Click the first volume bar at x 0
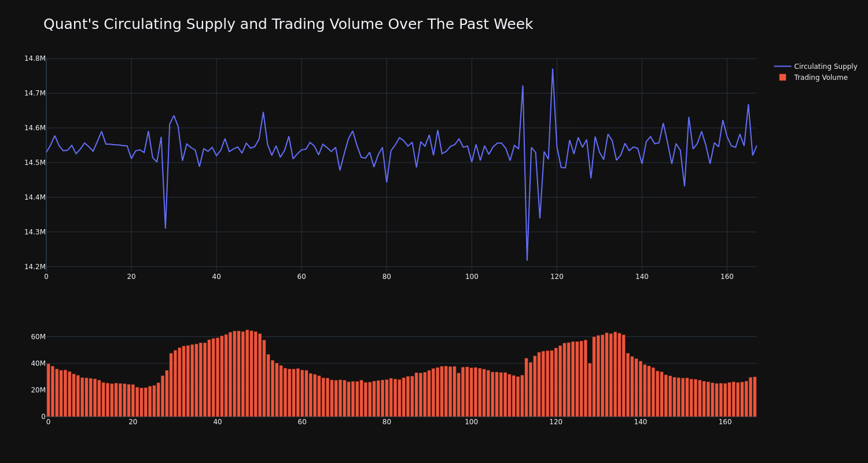 coord(48,390)
